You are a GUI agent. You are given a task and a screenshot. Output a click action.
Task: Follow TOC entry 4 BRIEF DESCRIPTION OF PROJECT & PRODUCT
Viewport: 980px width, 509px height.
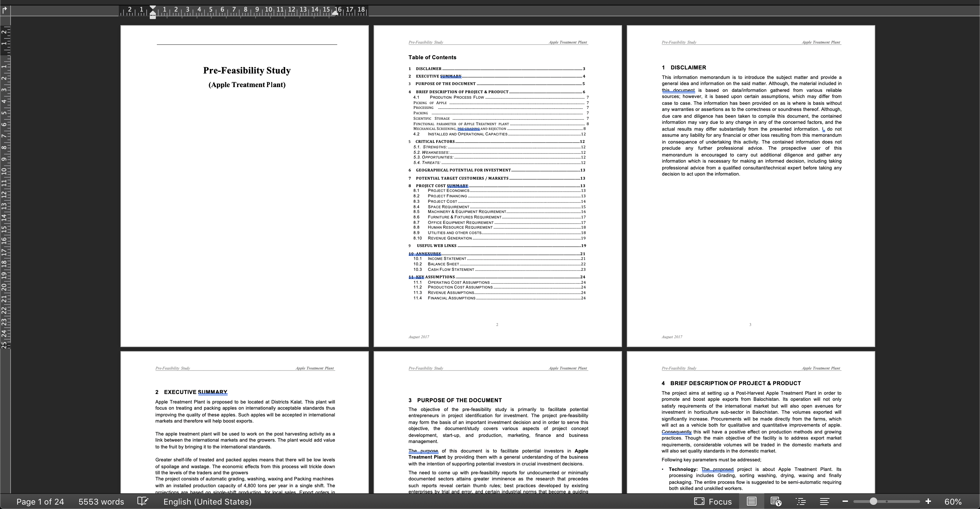point(497,92)
